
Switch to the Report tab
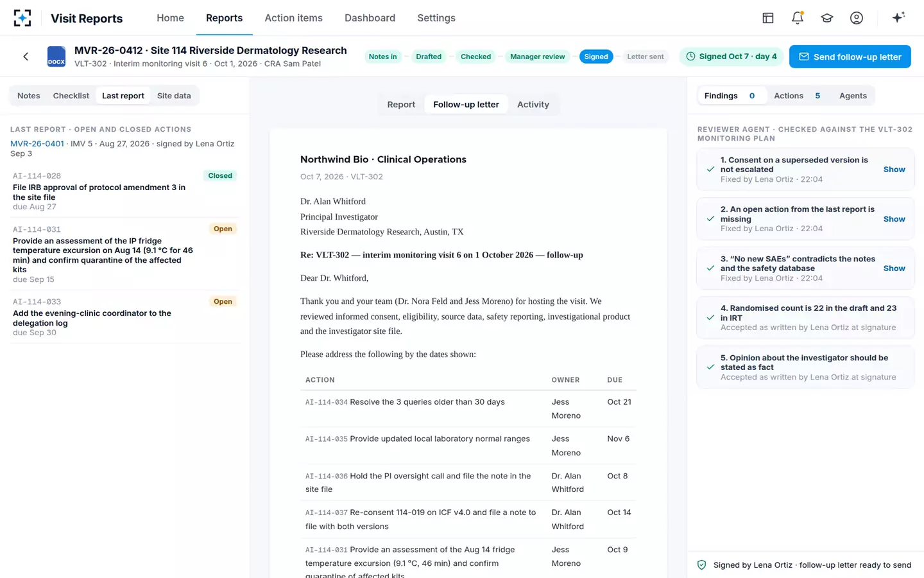[401, 105]
